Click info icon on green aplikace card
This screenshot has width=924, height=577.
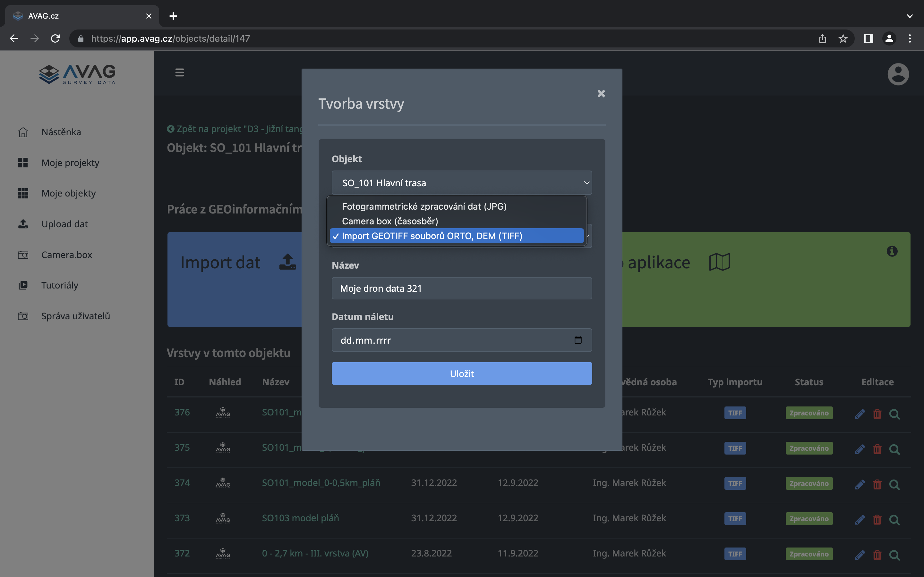pos(892,251)
